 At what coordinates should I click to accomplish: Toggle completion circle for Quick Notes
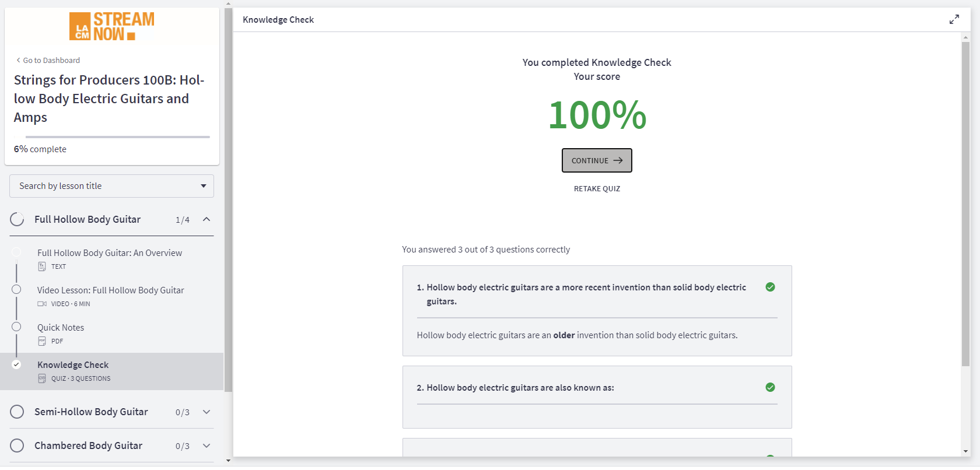16,327
